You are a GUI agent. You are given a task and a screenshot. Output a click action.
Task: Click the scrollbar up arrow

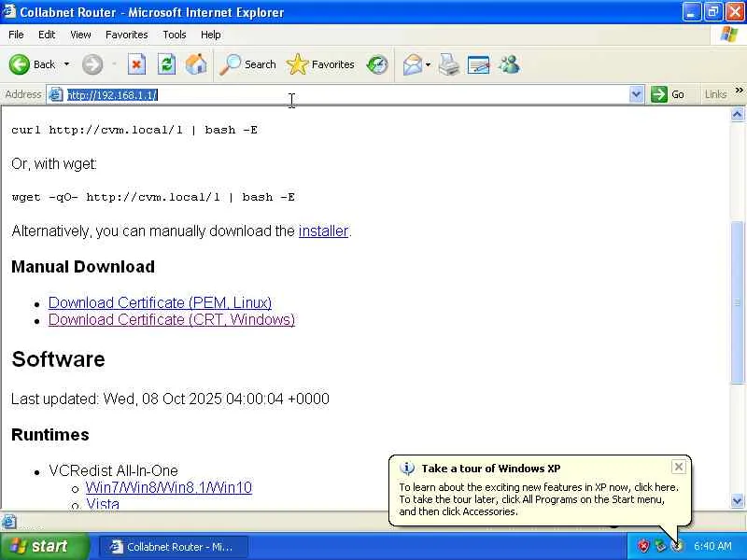point(737,114)
